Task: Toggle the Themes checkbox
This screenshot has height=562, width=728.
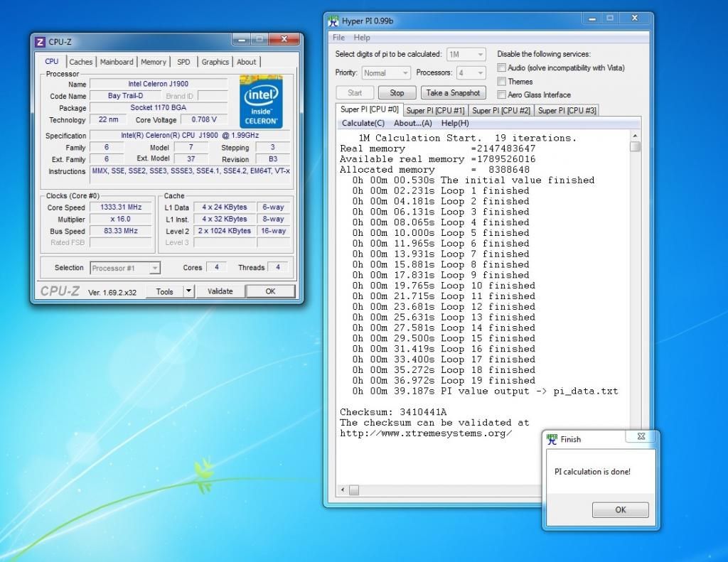Action: point(501,82)
